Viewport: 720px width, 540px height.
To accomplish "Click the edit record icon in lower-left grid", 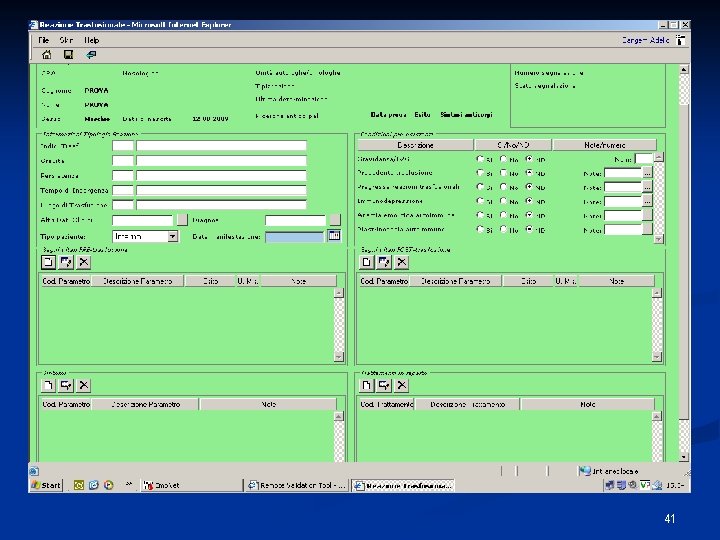I will click(66, 385).
